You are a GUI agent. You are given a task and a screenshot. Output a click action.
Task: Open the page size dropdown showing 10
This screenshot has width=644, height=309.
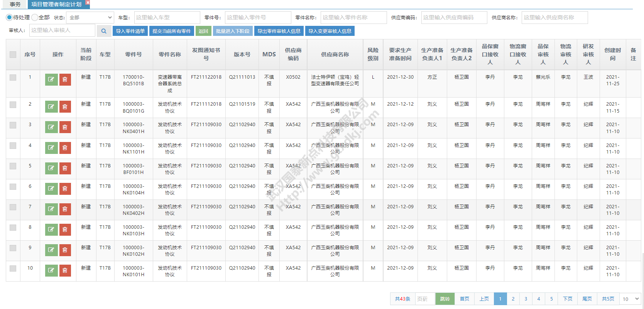click(630, 299)
